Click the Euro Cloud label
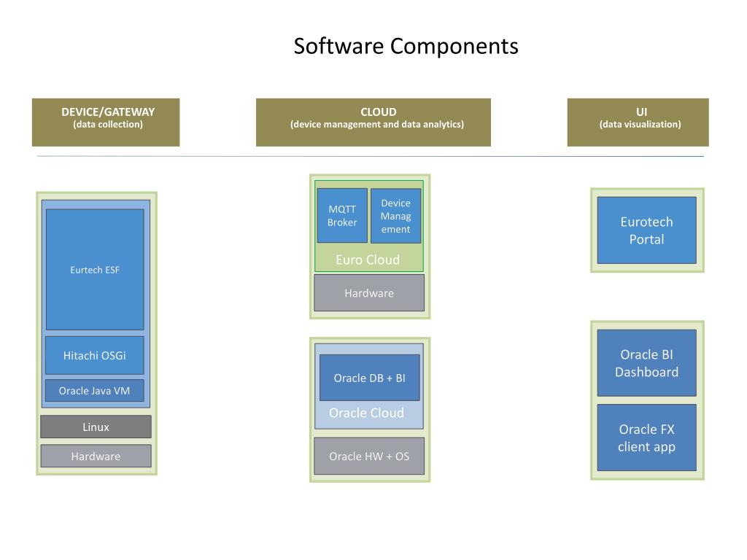This screenshot has width=747, height=560. tap(368, 260)
